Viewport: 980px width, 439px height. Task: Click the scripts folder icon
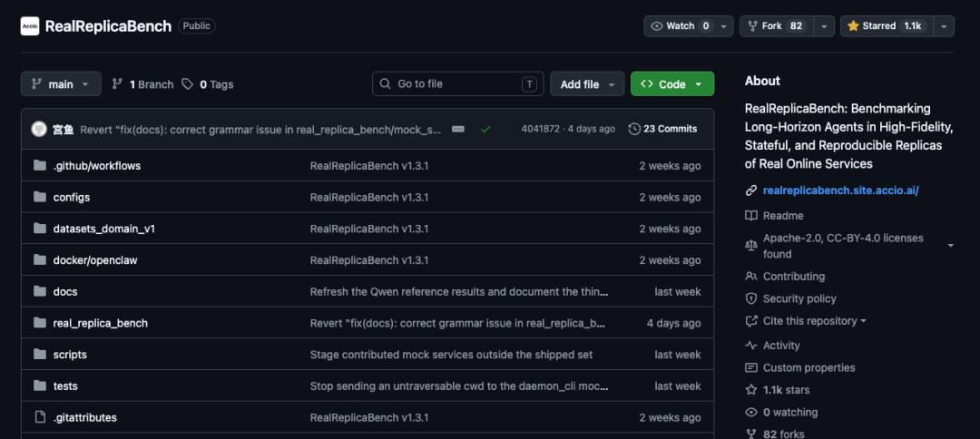point(40,354)
